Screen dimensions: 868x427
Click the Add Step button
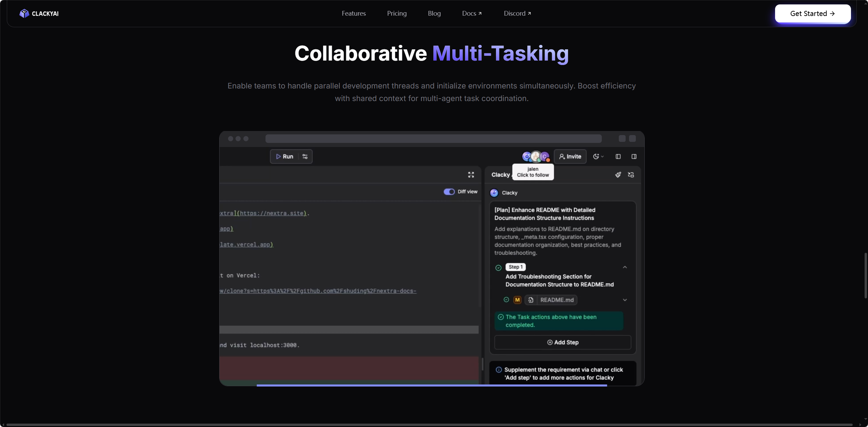pos(563,342)
